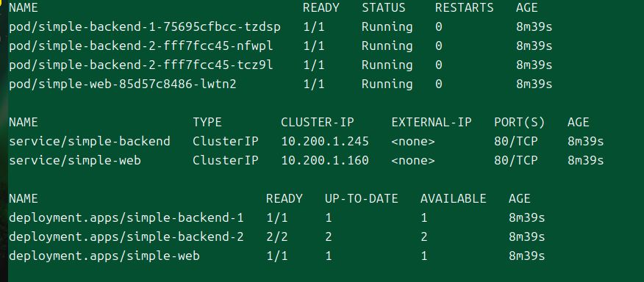Click the RESTARTS column header
This screenshot has height=282, width=644.
(464, 8)
